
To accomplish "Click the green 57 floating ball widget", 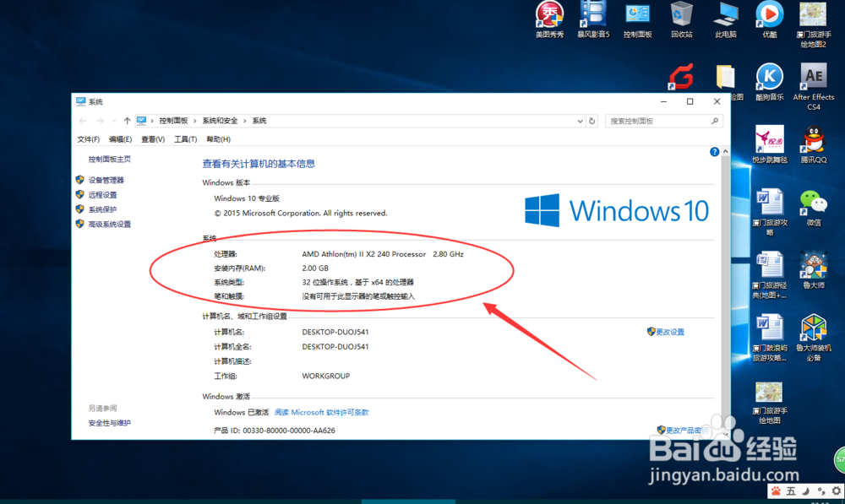I will click(840, 460).
